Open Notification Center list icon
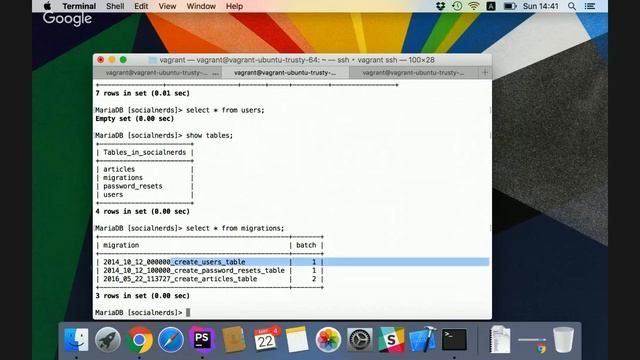This screenshot has height=360, width=640. click(x=590, y=6)
